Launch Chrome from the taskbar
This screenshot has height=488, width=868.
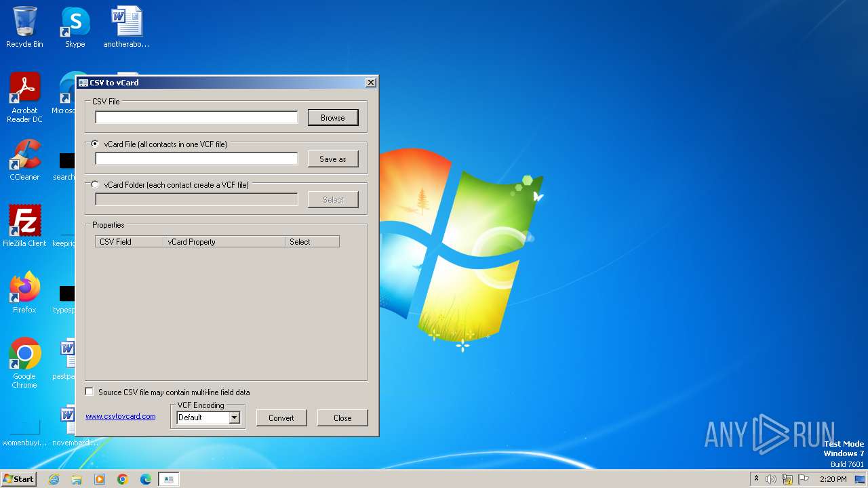pos(123,479)
